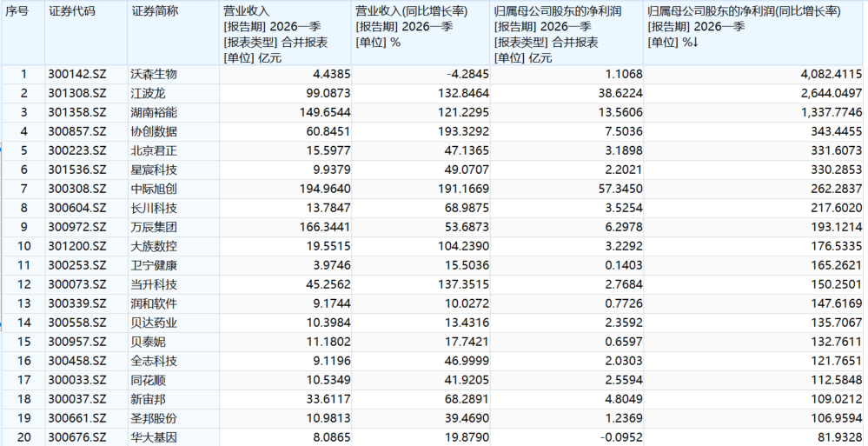The height and width of the screenshot is (446, 868).
Task: Select stock code 300253.SZ
Action: coord(76,266)
